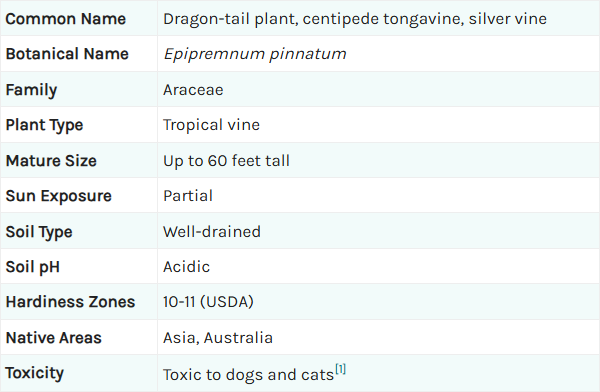Select the Tropical vine value

[x=212, y=125]
